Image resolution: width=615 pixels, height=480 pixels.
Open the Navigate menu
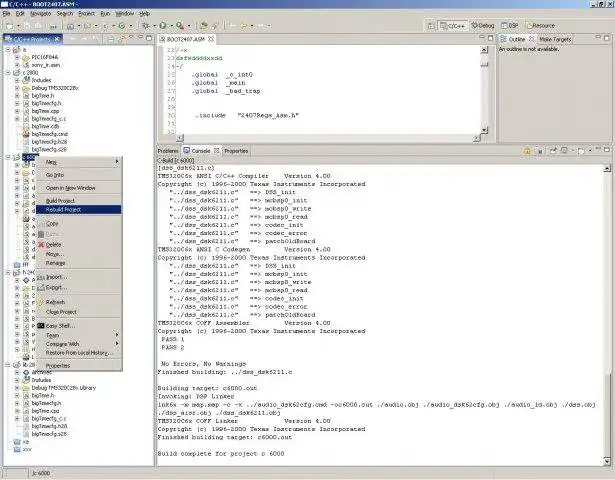[40, 14]
